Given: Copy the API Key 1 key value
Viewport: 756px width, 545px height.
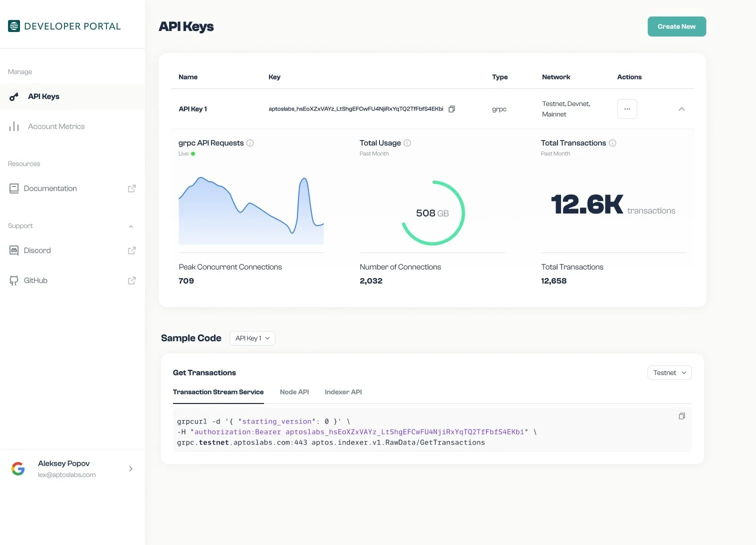Looking at the screenshot, I should [451, 109].
